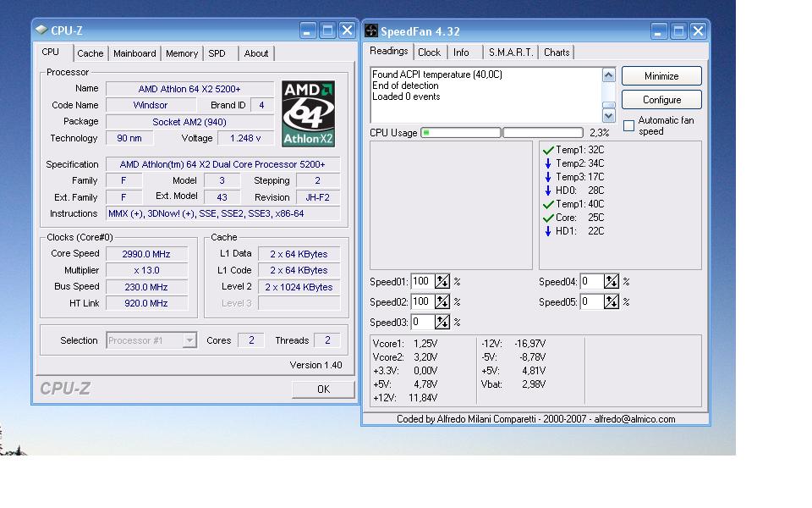Image resolution: width=812 pixels, height=508 pixels.
Task: Click the Speed04 percentage field
Action: click(x=592, y=281)
